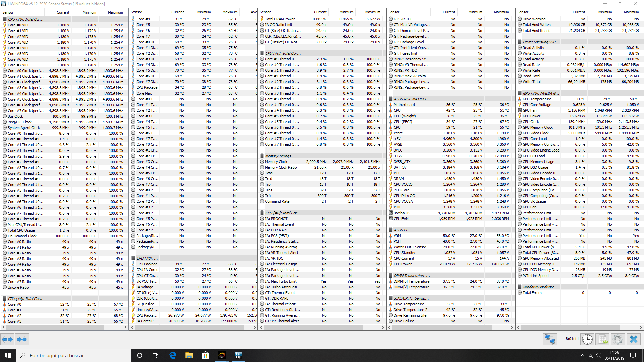Open sensor settings gear icon

618,339
